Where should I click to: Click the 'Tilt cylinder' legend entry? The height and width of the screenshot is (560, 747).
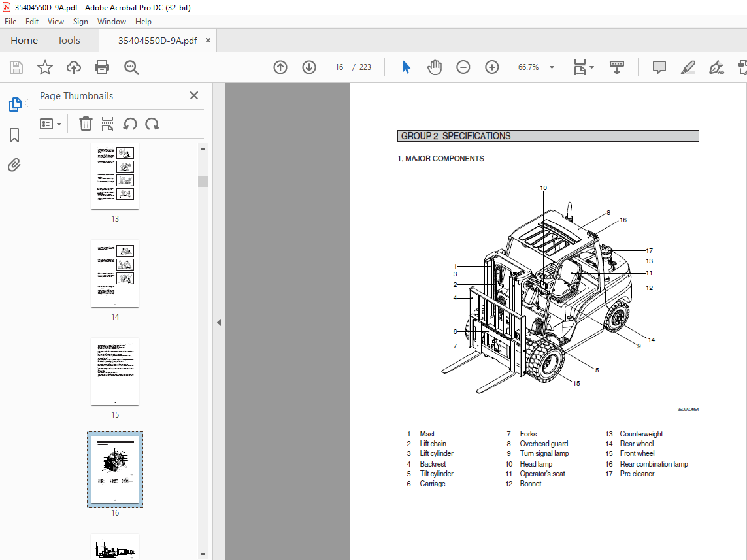437,474
